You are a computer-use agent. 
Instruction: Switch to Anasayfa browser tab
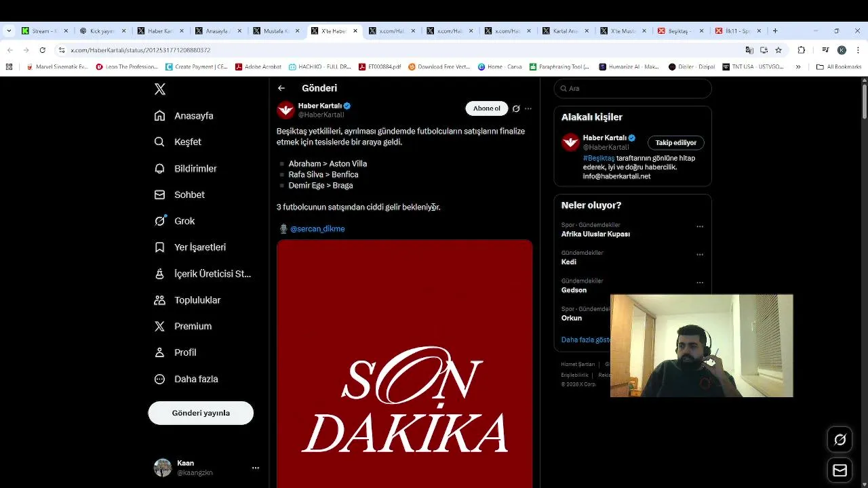[x=217, y=30]
